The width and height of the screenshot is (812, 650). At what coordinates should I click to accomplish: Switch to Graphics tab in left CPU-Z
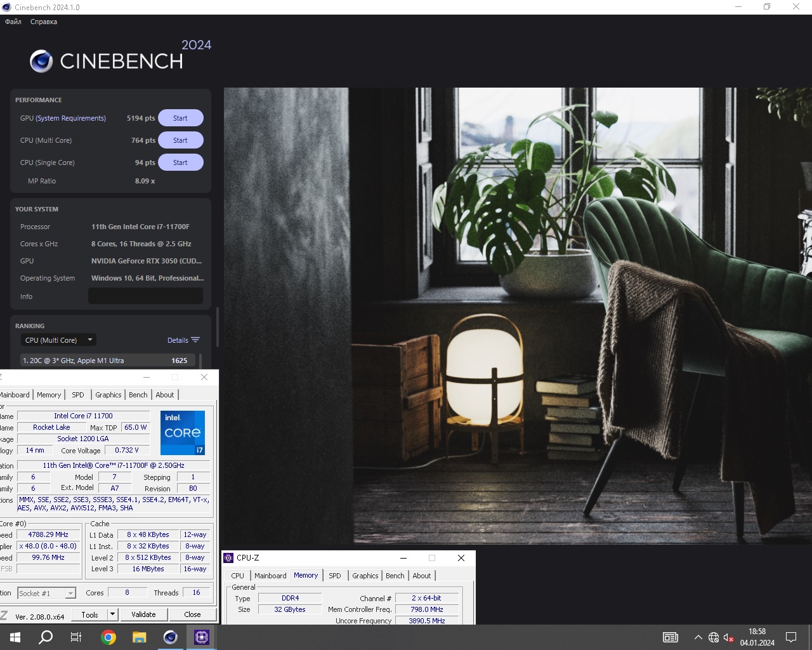(108, 395)
